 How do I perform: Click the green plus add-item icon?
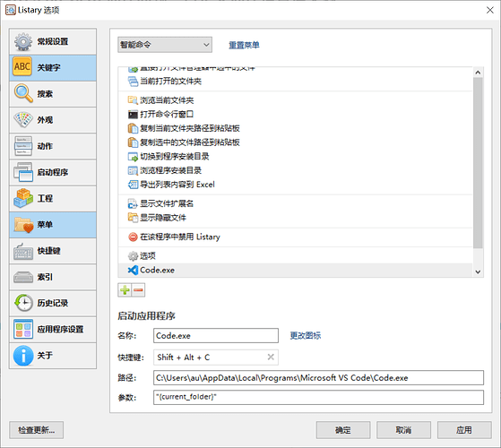pos(125,290)
